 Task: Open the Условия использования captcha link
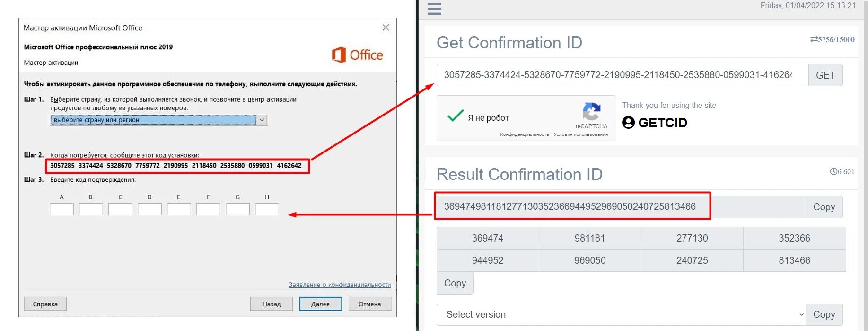(581, 134)
